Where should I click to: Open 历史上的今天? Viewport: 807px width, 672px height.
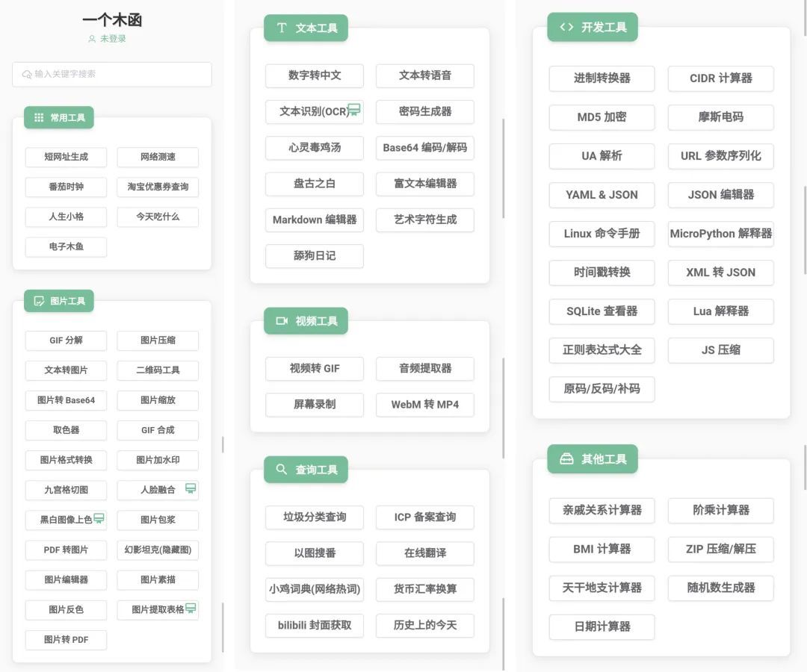click(x=424, y=625)
